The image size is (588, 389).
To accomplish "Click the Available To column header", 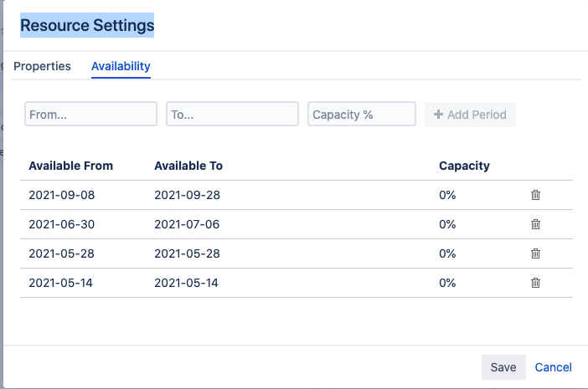I will (188, 166).
